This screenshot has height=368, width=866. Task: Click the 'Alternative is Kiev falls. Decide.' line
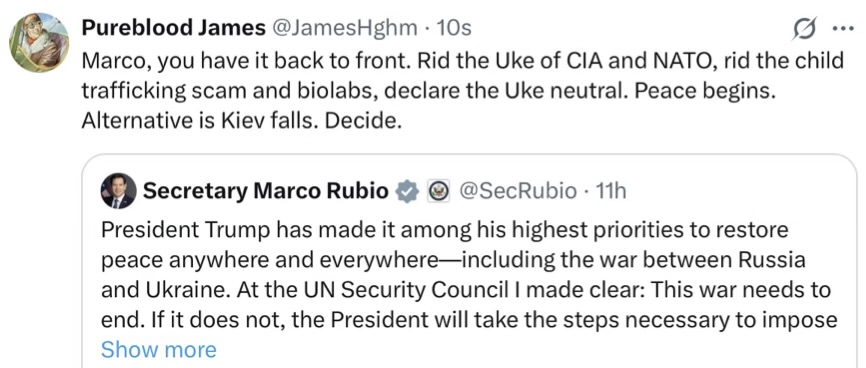click(239, 121)
